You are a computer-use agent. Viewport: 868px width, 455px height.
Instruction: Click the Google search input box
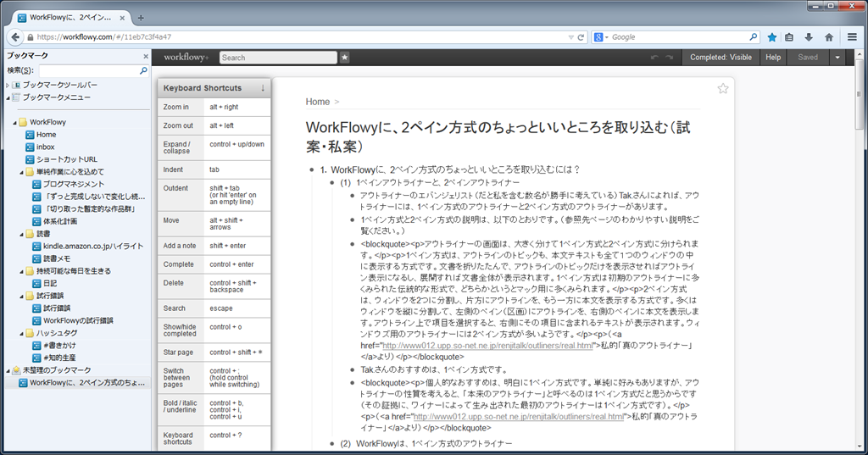point(679,37)
